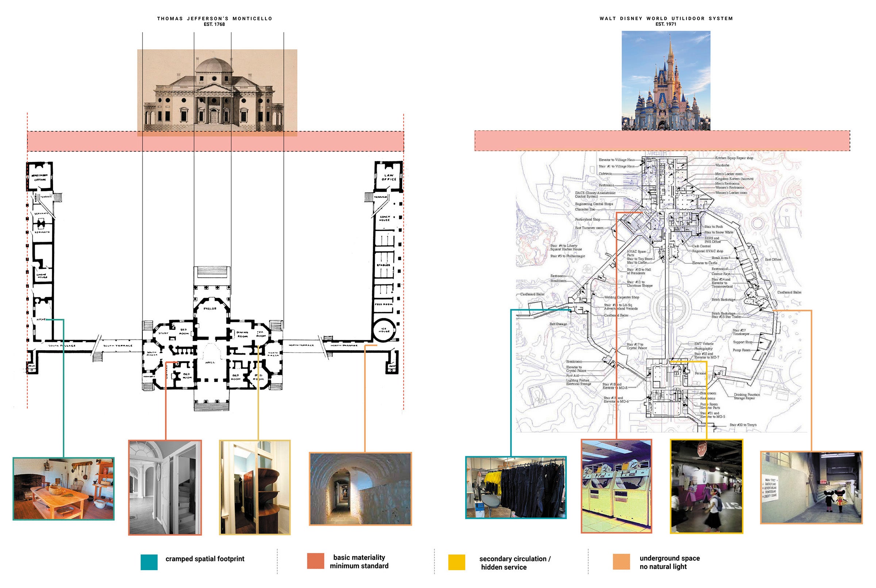Click the 'EMT Vehicle' label
The image size is (876, 588).
coord(704,343)
